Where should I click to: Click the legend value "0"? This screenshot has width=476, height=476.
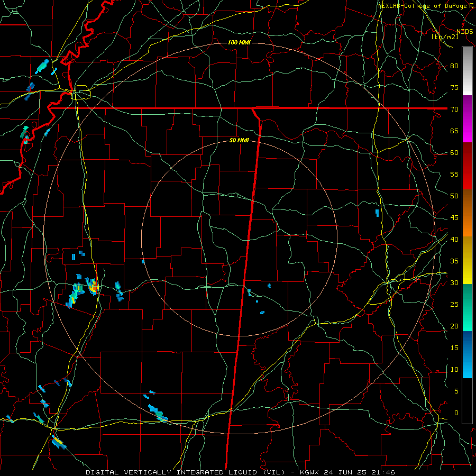(x=456, y=413)
